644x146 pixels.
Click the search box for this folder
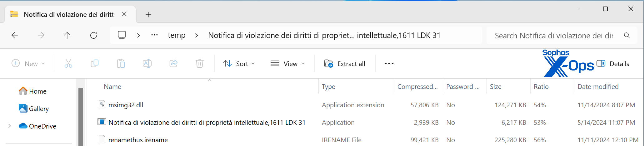pos(553,36)
